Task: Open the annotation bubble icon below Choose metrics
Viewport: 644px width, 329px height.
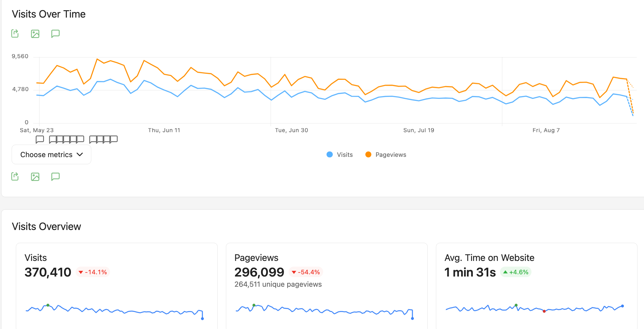Action: pos(55,177)
